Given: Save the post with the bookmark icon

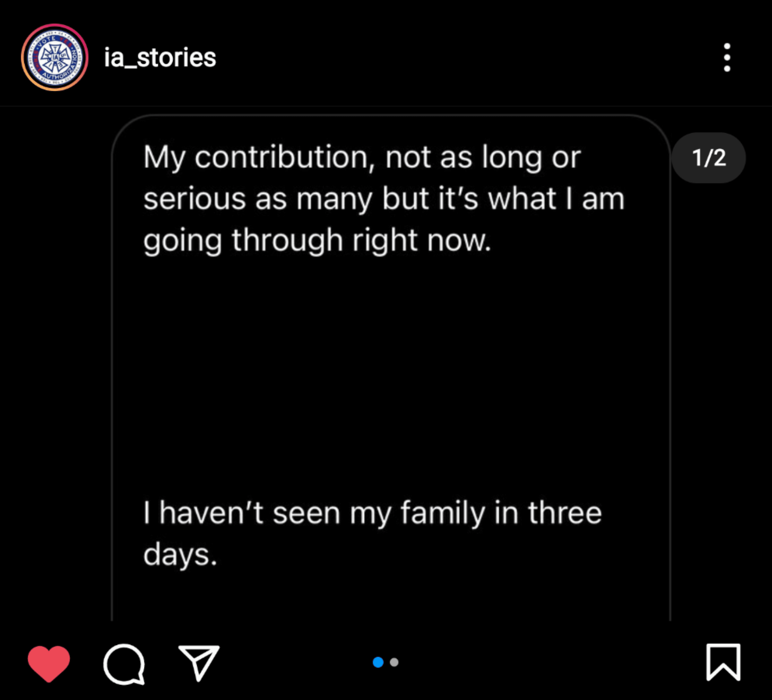Looking at the screenshot, I should (x=723, y=662).
